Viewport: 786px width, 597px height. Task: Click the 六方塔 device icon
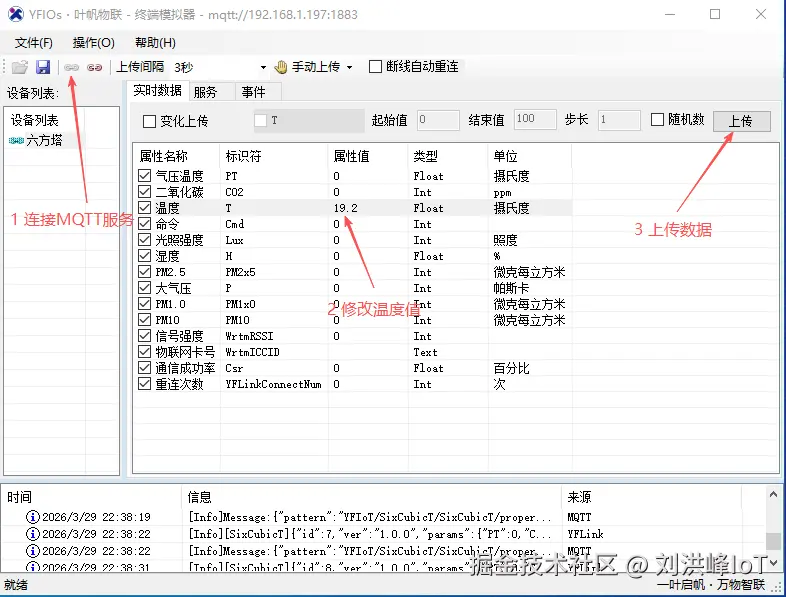tap(16, 140)
